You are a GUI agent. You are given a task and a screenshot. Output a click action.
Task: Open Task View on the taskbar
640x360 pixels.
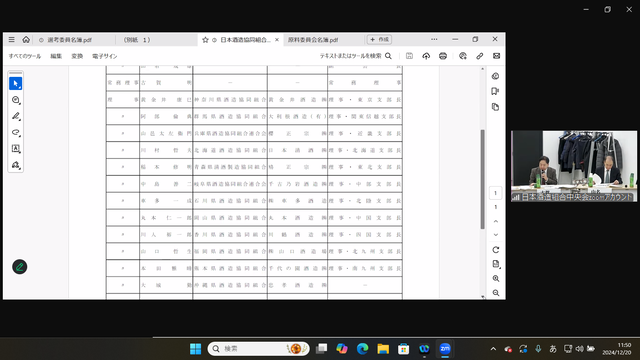click(x=322, y=349)
